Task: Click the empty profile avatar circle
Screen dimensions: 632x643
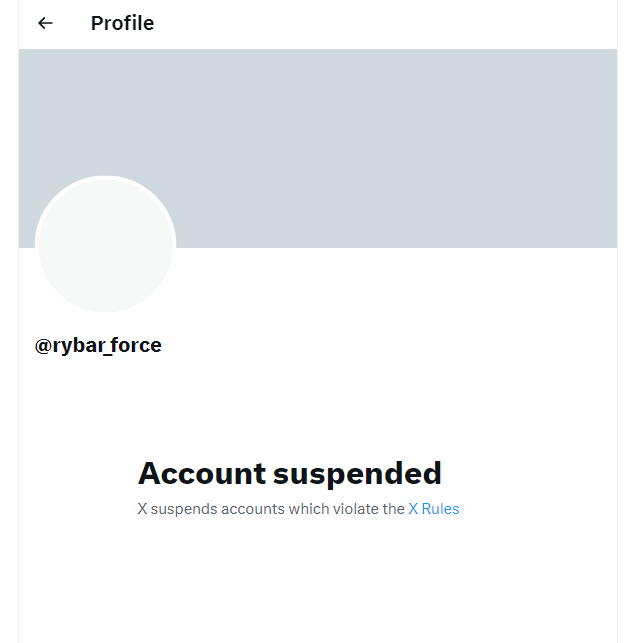Action: 105,245
